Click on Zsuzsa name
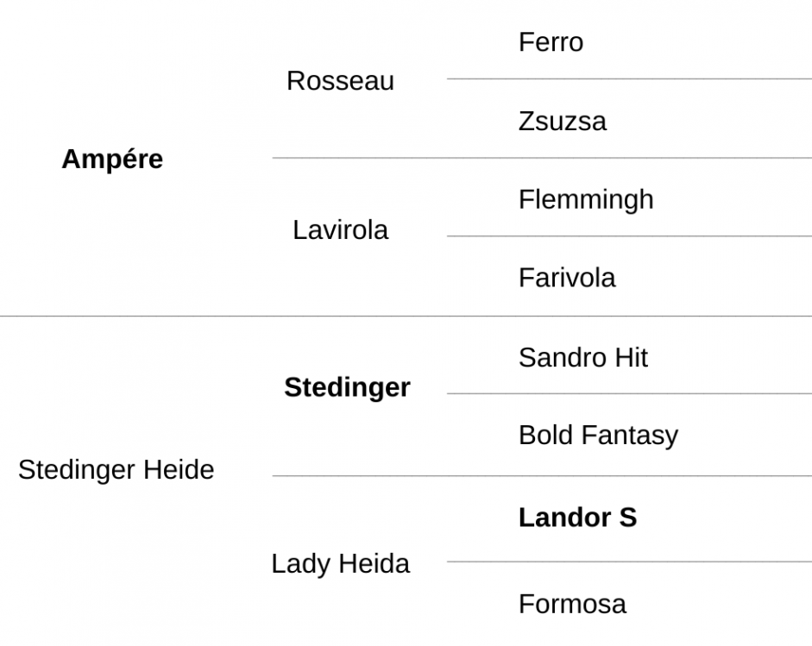 tap(563, 121)
